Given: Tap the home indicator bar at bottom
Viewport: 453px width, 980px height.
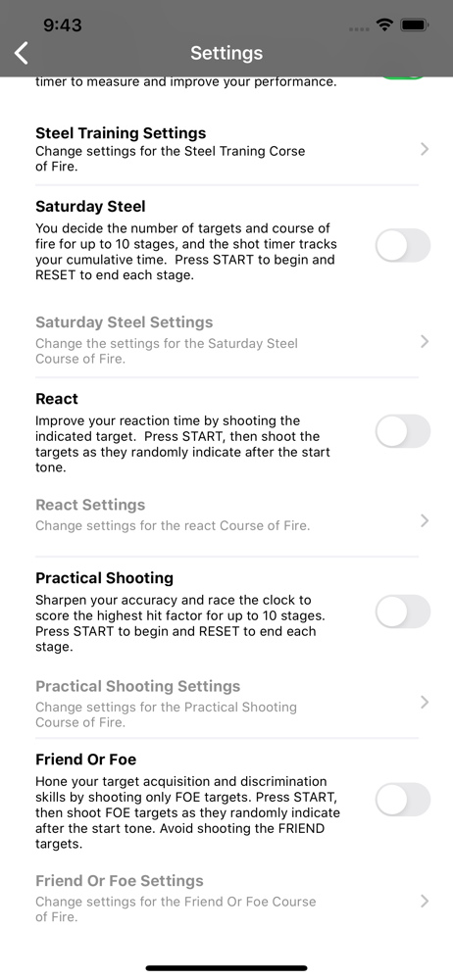Looking at the screenshot, I should [226, 968].
